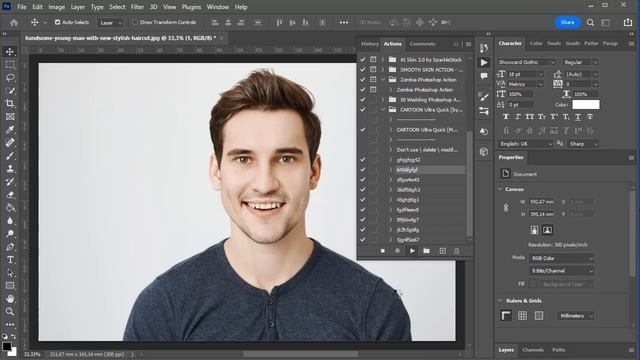Screen dimensions: 640x360
Task: Expand the SMOOTH SKIN ACTION set
Action: tap(383, 70)
